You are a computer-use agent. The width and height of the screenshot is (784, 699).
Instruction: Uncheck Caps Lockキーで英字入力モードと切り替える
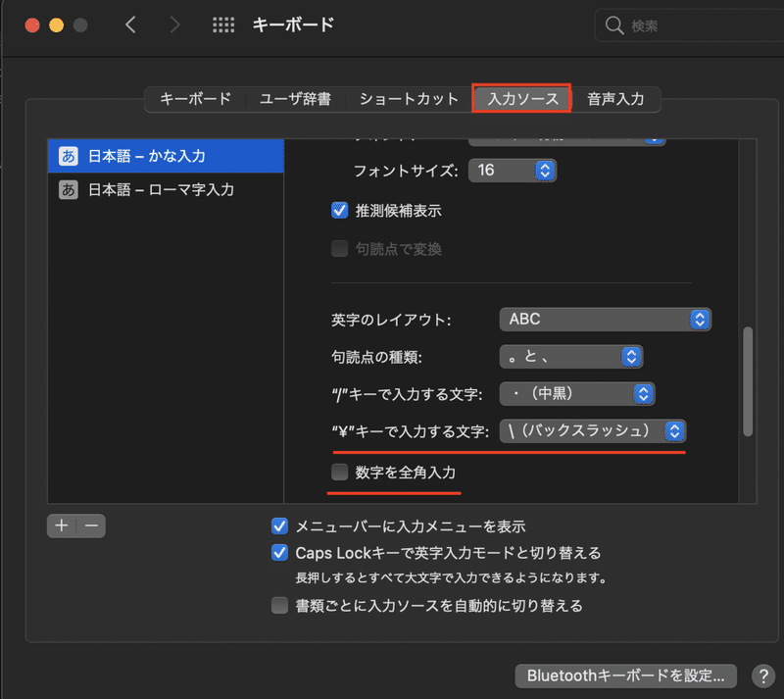tap(281, 553)
